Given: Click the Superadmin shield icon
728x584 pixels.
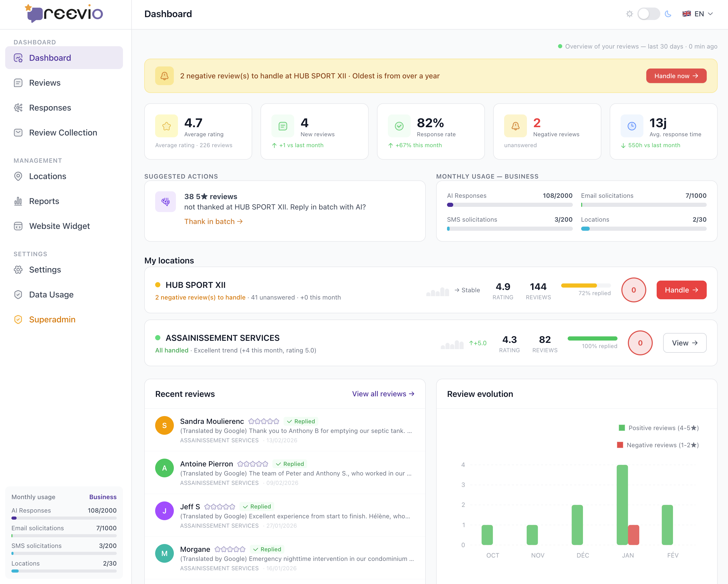Looking at the screenshot, I should coord(18,320).
